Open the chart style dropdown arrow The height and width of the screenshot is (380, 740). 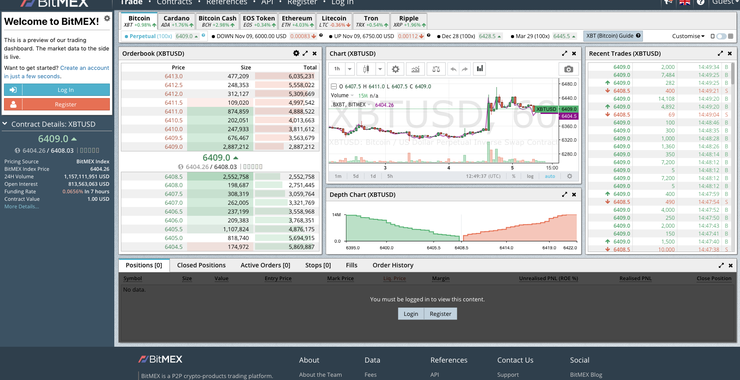coord(380,69)
